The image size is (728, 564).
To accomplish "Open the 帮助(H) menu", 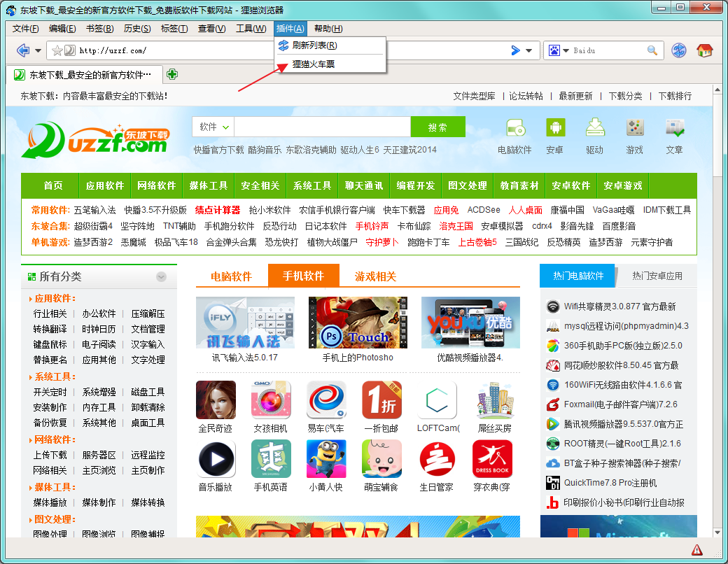I will [328, 29].
